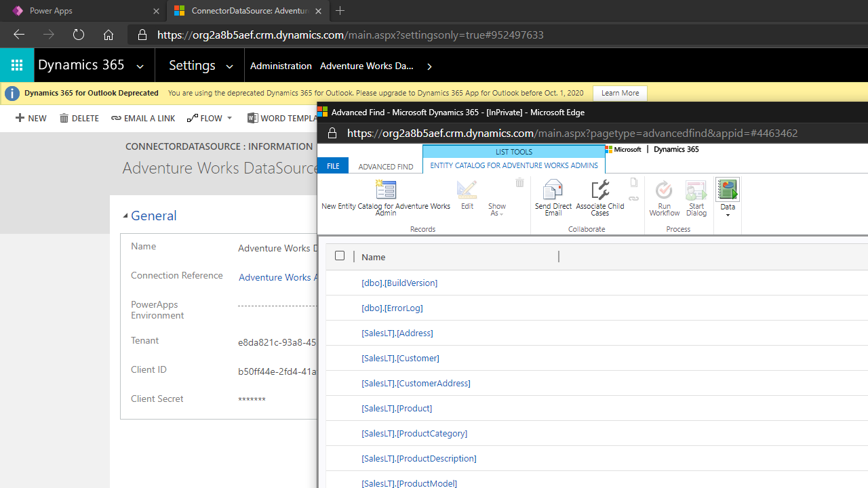Image resolution: width=868 pixels, height=488 pixels.
Task: Reload the browser page
Action: click(x=79, y=35)
